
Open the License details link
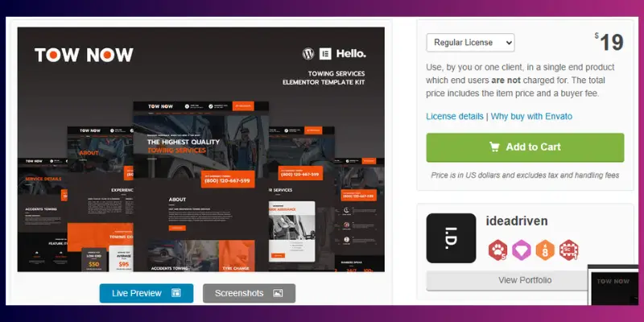454,116
